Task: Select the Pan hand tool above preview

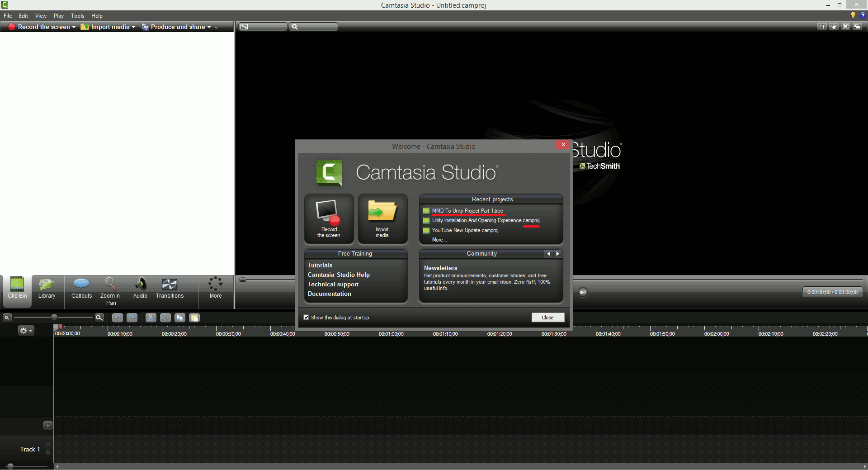Action: (834, 27)
